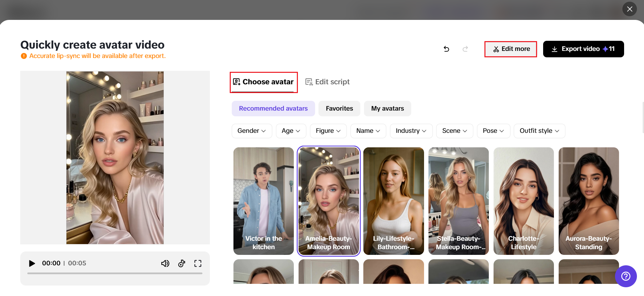Image resolution: width=644 pixels, height=296 pixels.
Task: Expand the Outfit style filter dropdown
Action: [539, 131]
